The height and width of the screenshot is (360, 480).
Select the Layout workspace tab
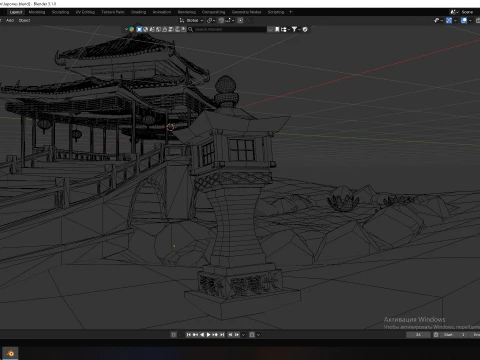16,12
